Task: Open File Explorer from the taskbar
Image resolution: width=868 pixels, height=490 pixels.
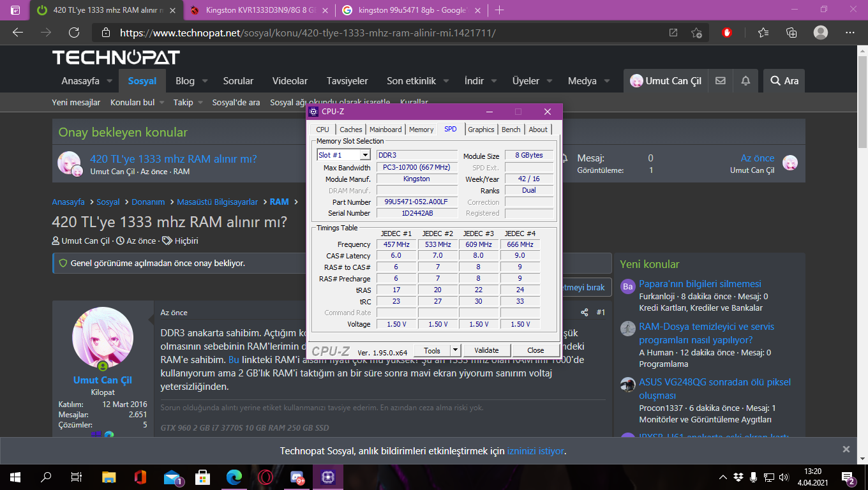Action: (109, 477)
